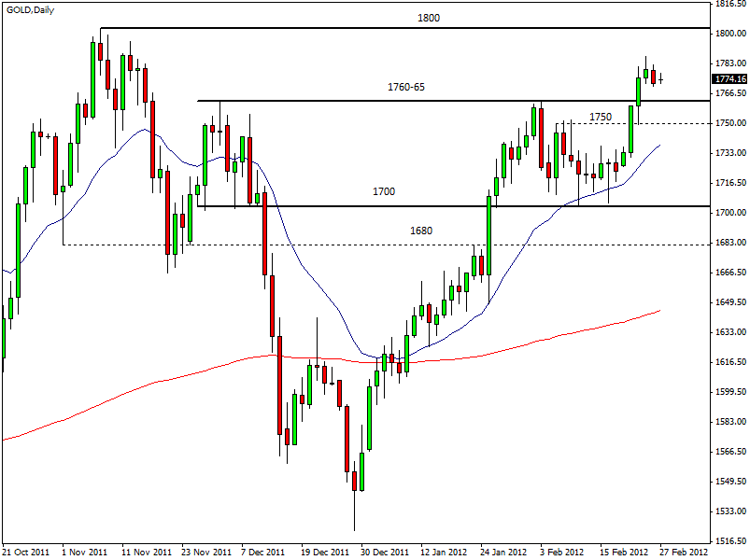
Task: Click the 1816.00 price axis value
Action: coord(729,5)
